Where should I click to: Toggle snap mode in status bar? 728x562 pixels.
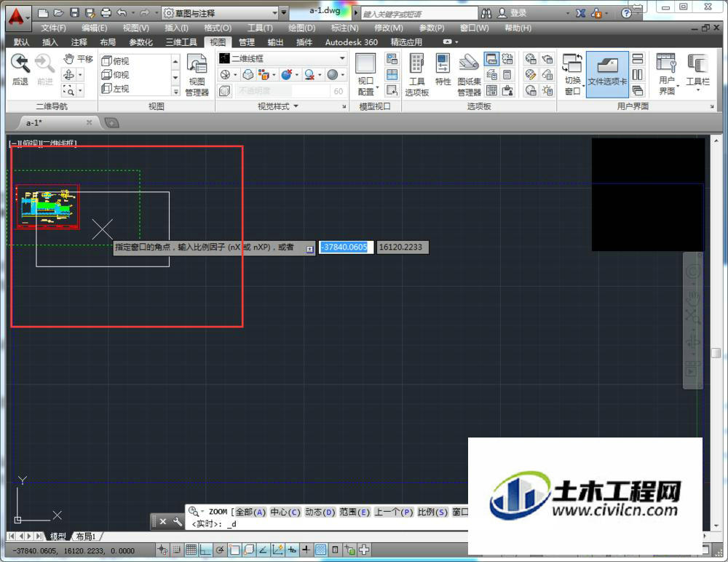pyautogui.click(x=176, y=550)
